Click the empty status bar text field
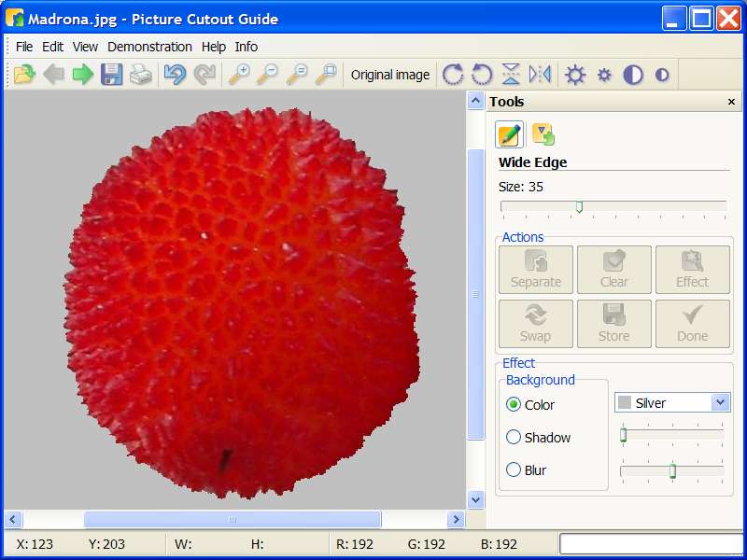The height and width of the screenshot is (560, 747). coord(652,544)
